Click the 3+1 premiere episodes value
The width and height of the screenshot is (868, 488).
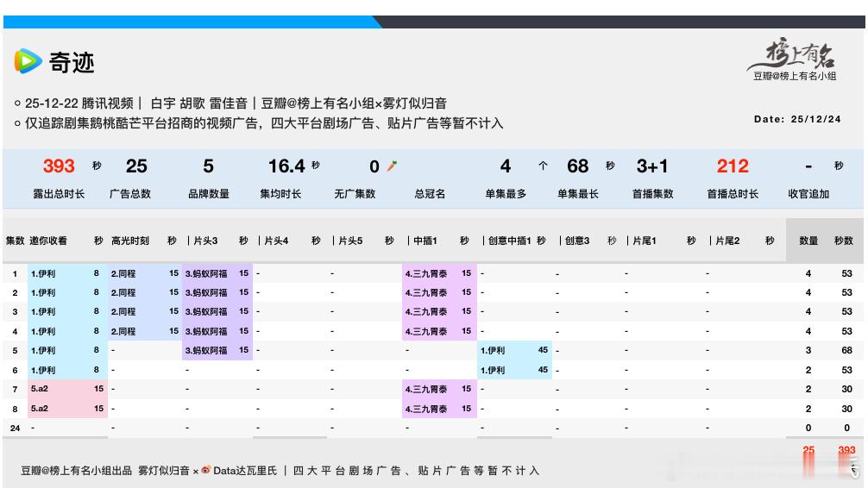click(x=652, y=166)
